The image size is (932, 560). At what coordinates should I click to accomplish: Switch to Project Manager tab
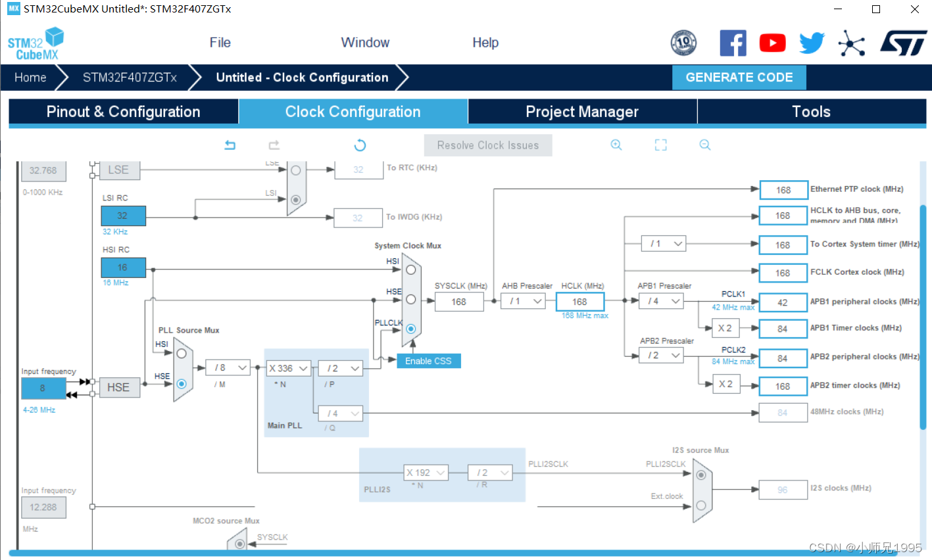point(582,112)
